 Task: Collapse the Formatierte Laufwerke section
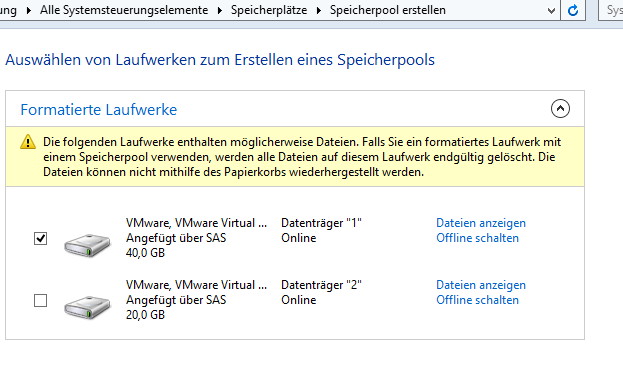560,109
